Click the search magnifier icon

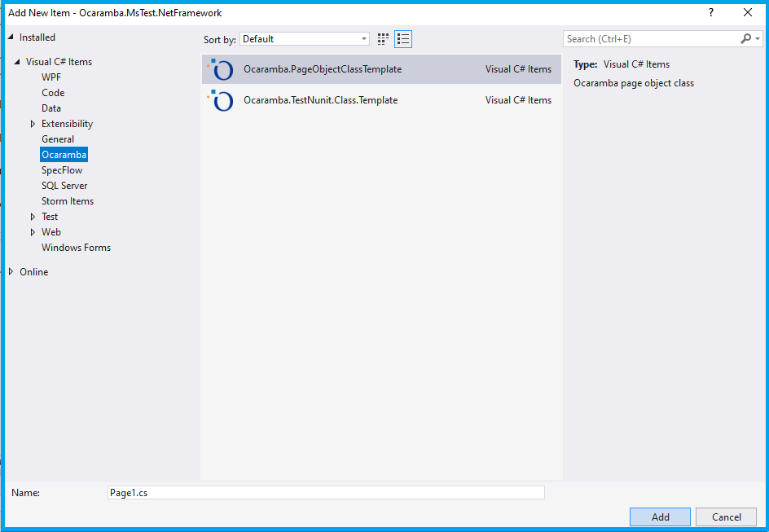[x=745, y=39]
